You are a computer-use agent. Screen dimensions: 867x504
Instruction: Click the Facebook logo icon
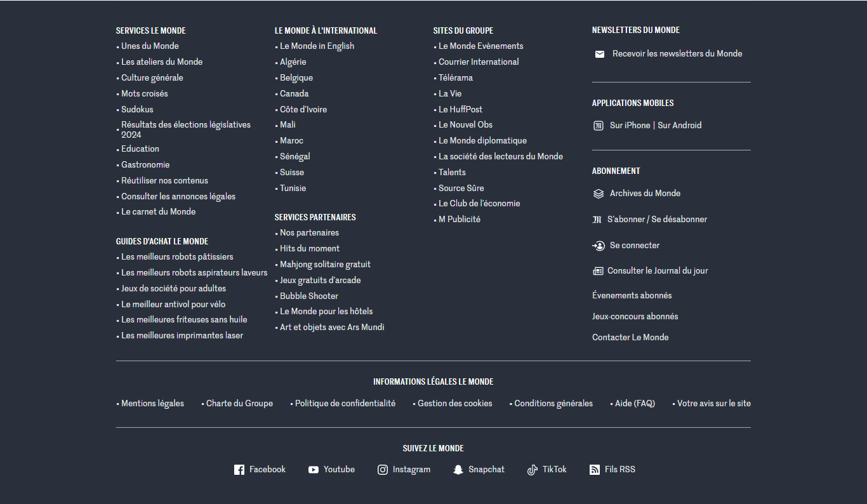[239, 470]
